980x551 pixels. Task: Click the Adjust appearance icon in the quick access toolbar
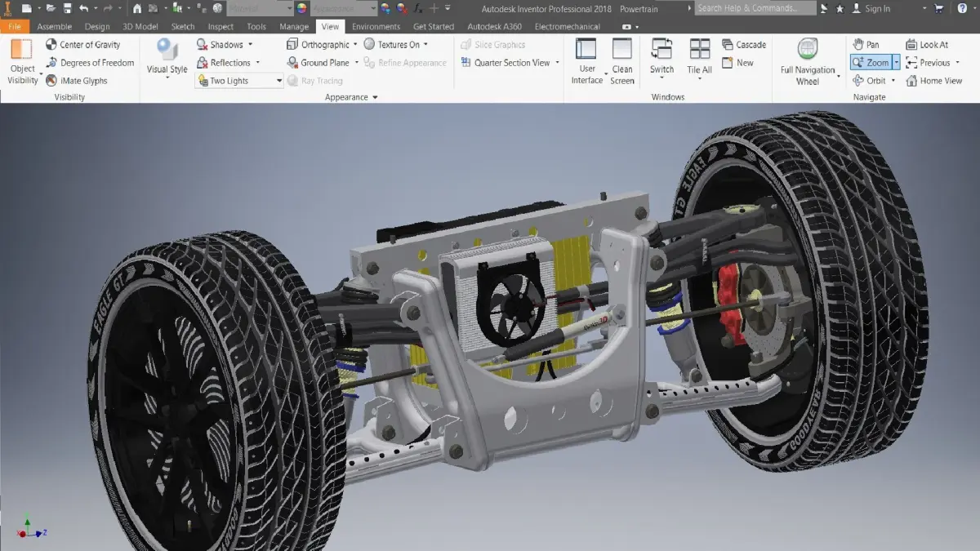click(x=385, y=8)
